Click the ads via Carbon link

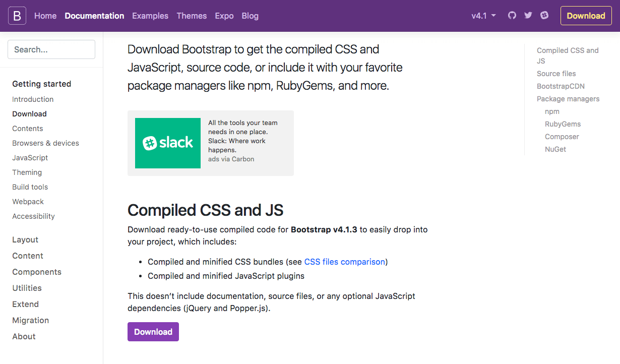[x=231, y=159]
